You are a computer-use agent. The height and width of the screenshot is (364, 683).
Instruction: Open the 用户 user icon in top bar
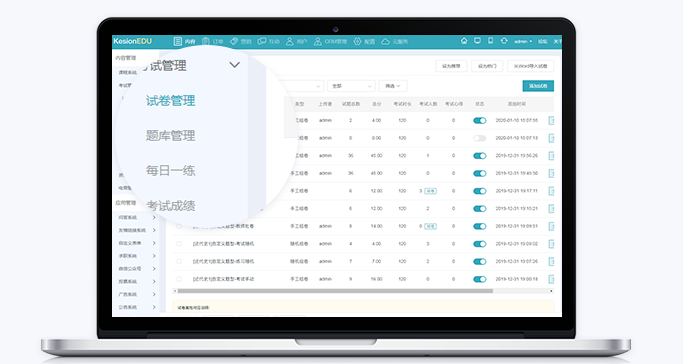pyautogui.click(x=290, y=41)
